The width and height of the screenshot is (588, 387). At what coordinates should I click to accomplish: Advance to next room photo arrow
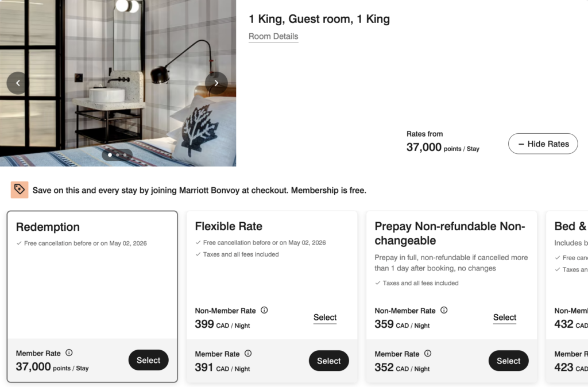pos(216,83)
